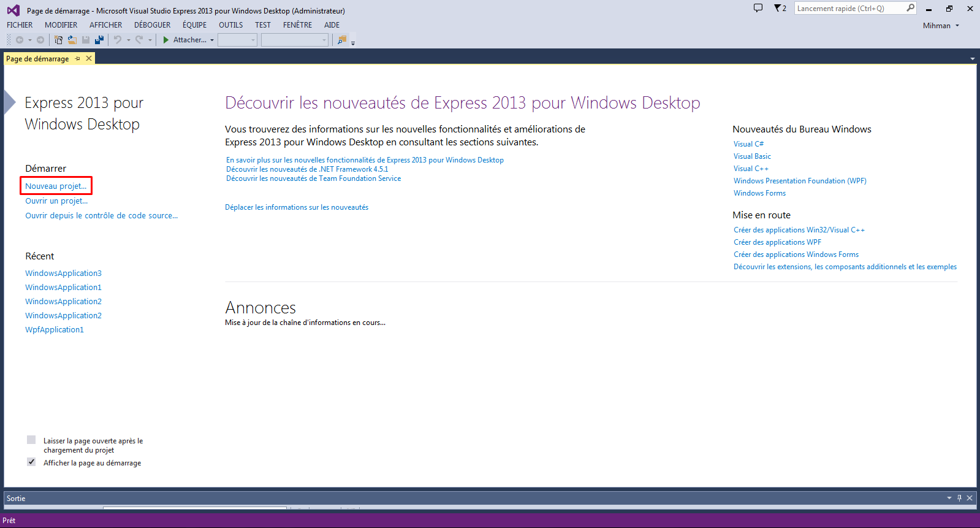Click the toolbar overflow options arrow
The height and width of the screenshot is (528, 980).
click(x=353, y=42)
